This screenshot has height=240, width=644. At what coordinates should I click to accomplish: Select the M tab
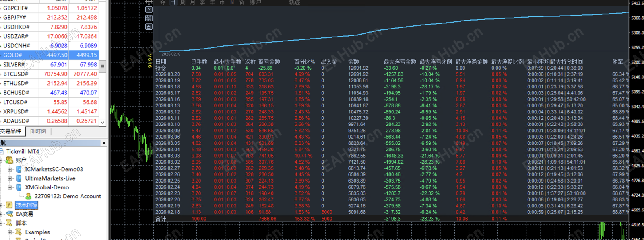(x=232, y=2)
